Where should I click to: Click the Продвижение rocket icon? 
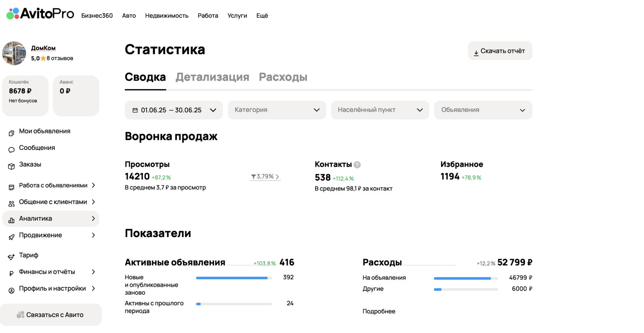point(11,237)
